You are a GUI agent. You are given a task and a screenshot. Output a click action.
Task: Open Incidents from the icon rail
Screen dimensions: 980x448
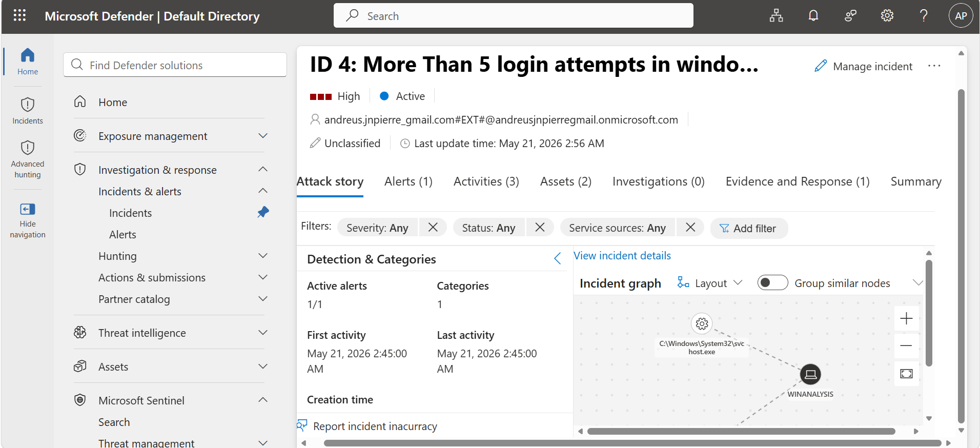click(x=28, y=111)
